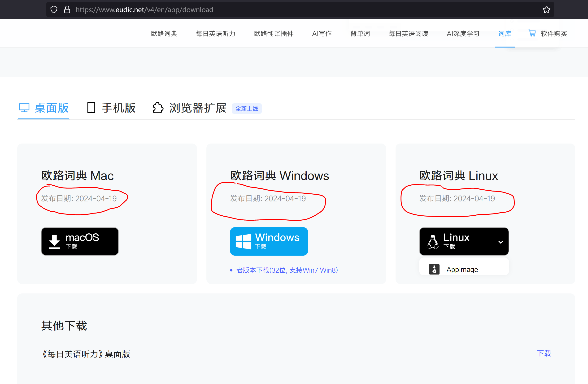Switch to the 手机版 tab
The width and height of the screenshot is (588, 384).
pyautogui.click(x=111, y=108)
